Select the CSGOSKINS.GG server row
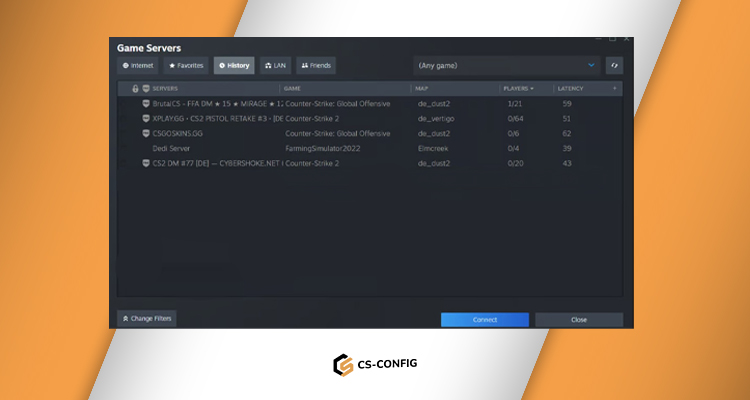 pos(370,133)
